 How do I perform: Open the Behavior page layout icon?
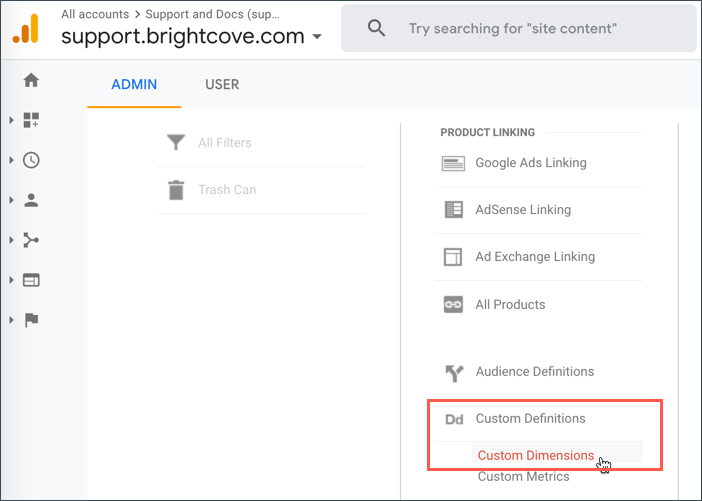click(x=31, y=280)
